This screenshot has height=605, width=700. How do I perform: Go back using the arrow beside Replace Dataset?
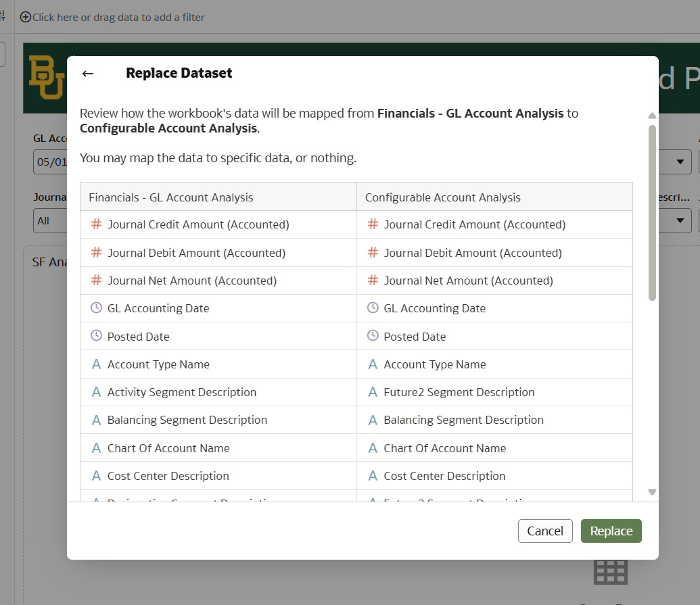point(88,74)
